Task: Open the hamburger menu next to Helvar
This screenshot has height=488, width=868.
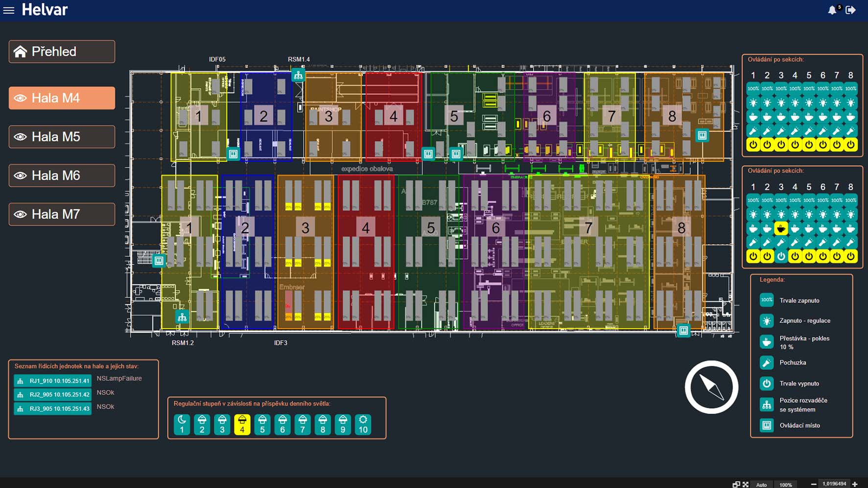Action: tap(9, 10)
